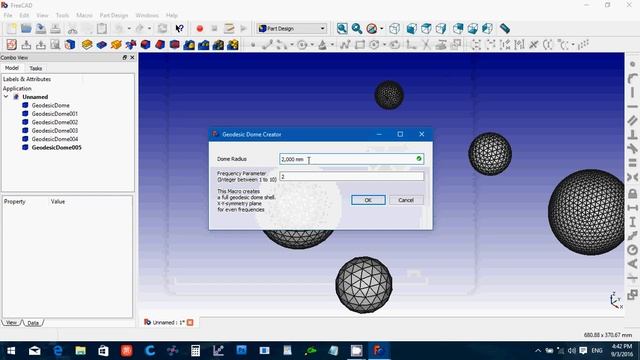Open the Undo history dropdown arrow
This screenshot has height=360, width=640.
[129, 29]
